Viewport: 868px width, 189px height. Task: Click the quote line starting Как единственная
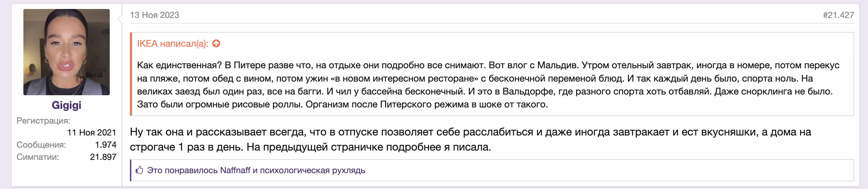click(x=488, y=65)
